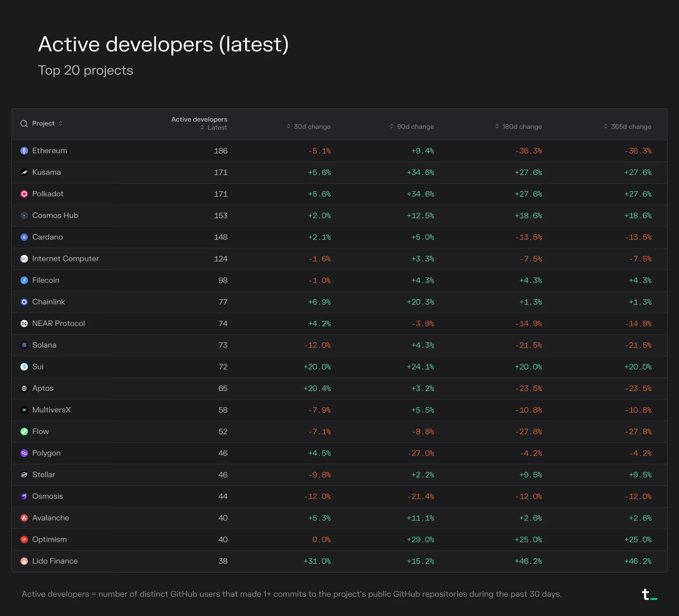Open the NEAR Protocol project name
Viewport: 679px width, 616px height.
pyautogui.click(x=59, y=324)
